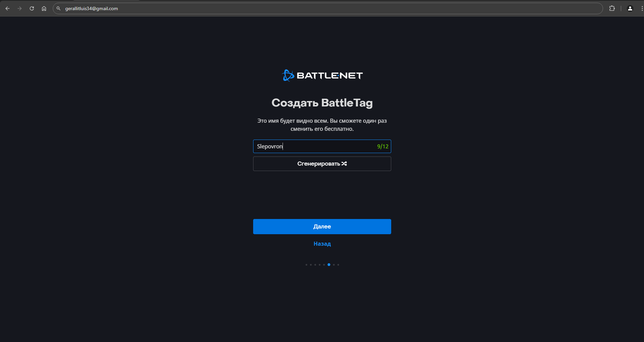
Task: Click the Сгенерировать button
Action: point(322,164)
